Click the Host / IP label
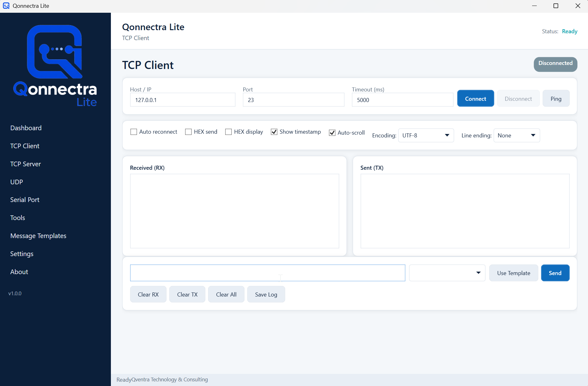The image size is (588, 386). tap(141, 90)
